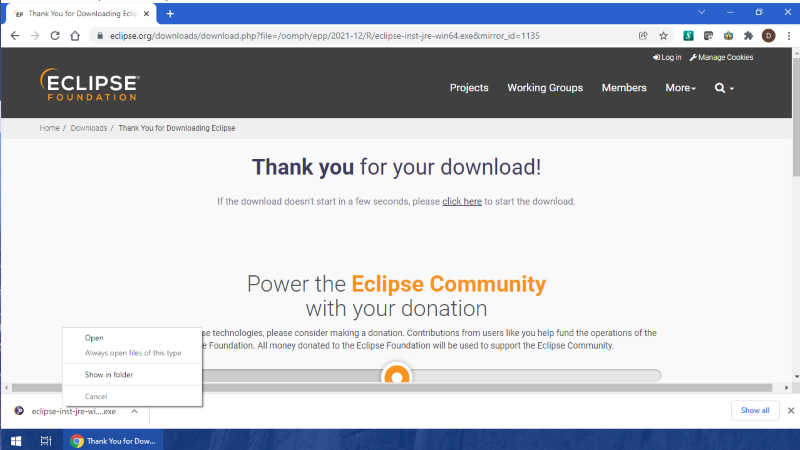800x450 pixels.
Task: Toggle the download item options chevron
Action: coord(134,411)
